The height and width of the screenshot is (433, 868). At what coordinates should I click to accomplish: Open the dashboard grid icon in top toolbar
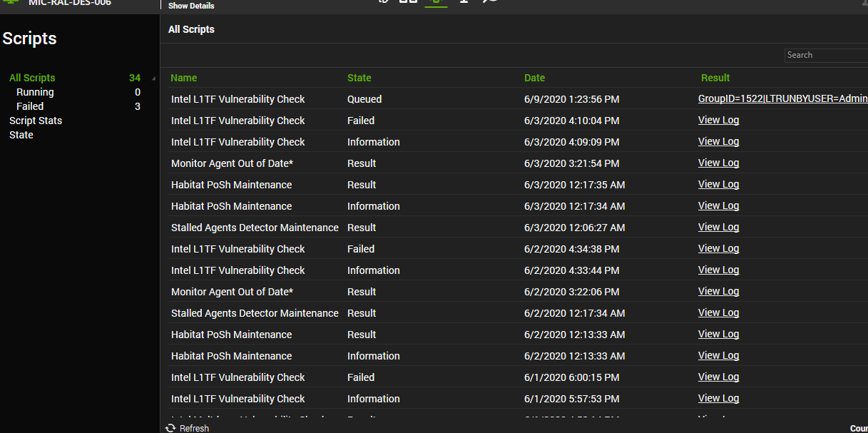(x=408, y=2)
